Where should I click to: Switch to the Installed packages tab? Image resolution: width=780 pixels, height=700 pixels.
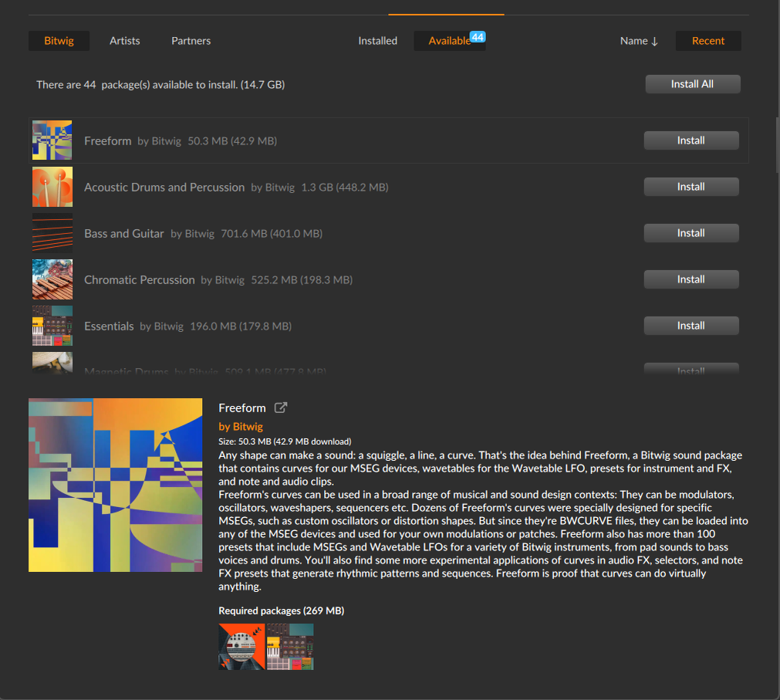(377, 41)
